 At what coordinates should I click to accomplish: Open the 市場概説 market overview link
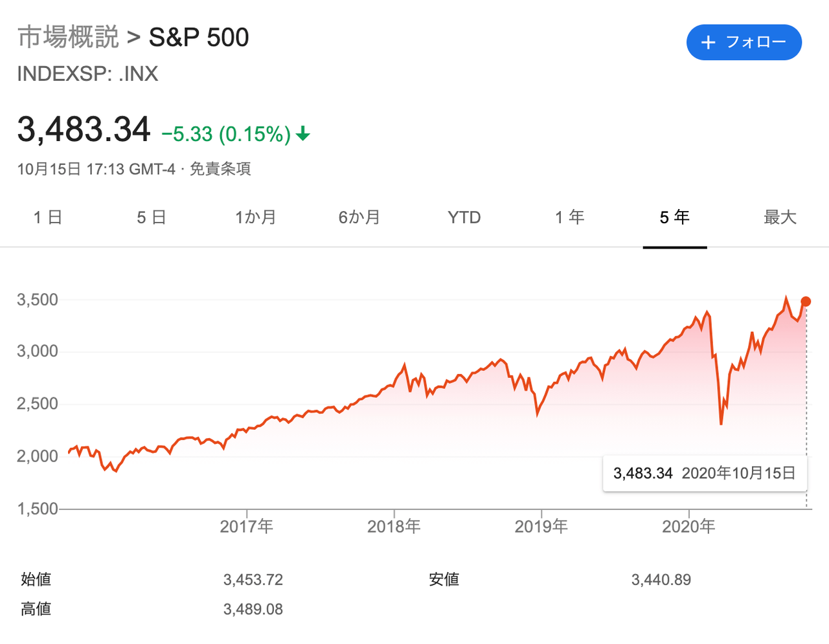68,38
